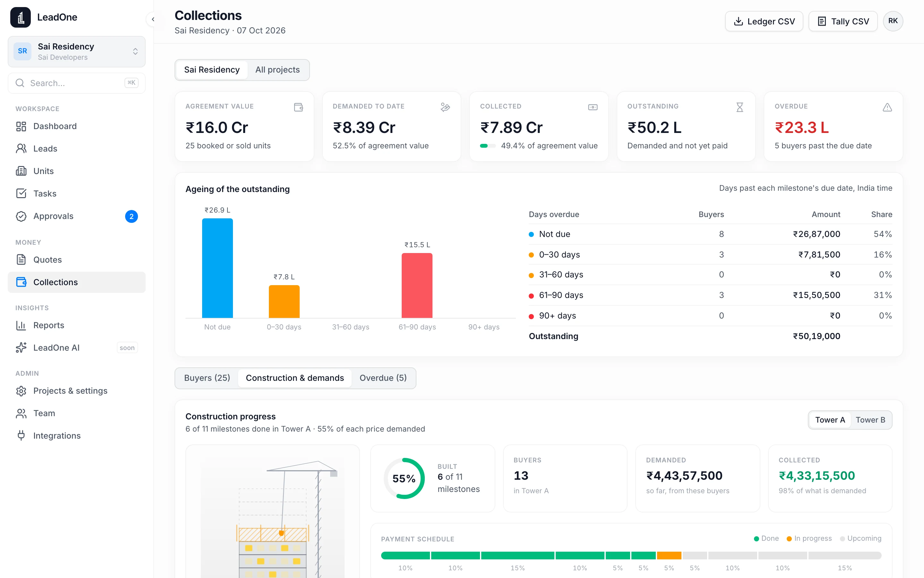Click the LeadOne logo icon
Image resolution: width=924 pixels, height=578 pixels.
(20, 17)
